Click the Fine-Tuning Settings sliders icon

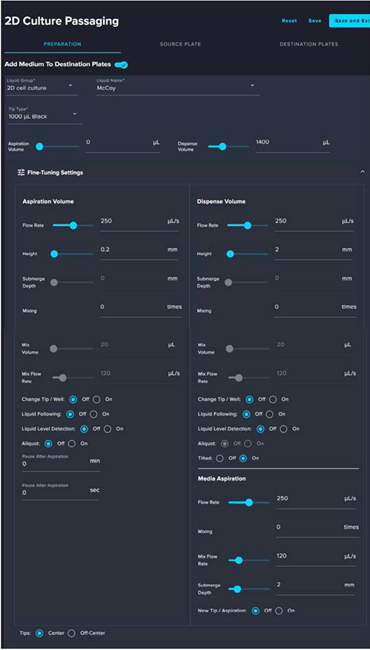coord(21,172)
